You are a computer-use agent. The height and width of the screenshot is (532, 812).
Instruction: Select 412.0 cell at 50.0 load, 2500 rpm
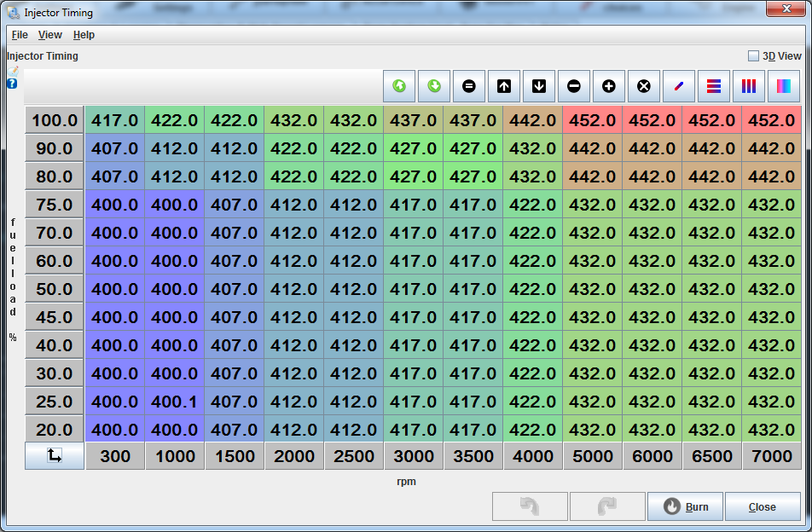pos(354,289)
